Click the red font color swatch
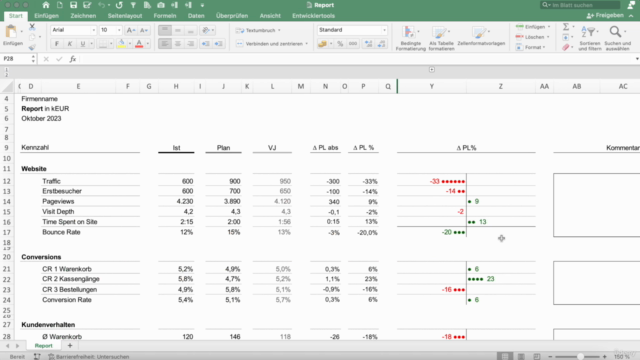Image resolution: width=640 pixels, height=360 pixels. point(139,44)
